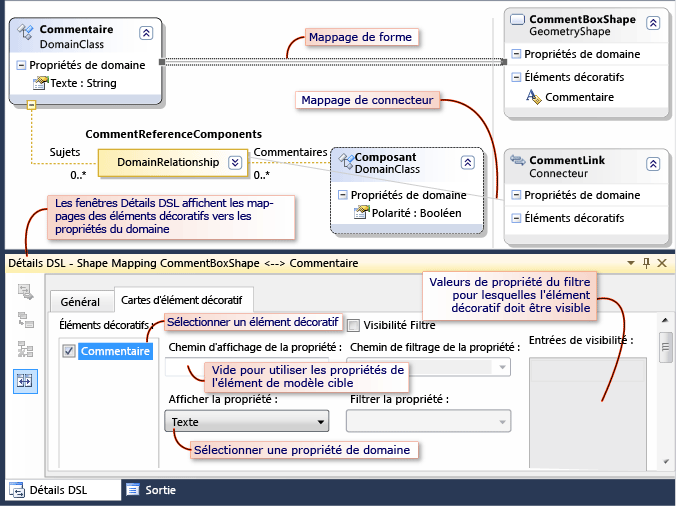The height and width of the screenshot is (506, 676).
Task: Click the scroll down arrow in details panel
Action: point(665,462)
